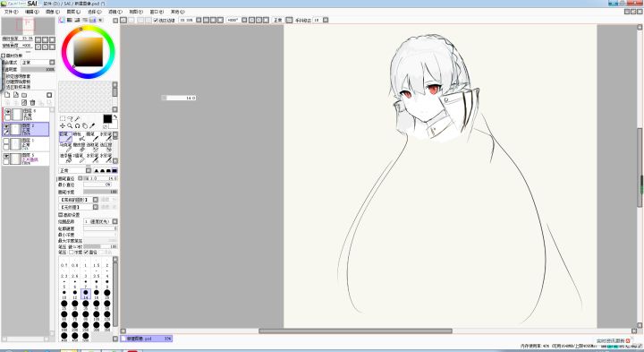Viewport: 644px width, 352px height.
Task: Select the rotate canvas tool
Action: pyautogui.click(x=77, y=125)
